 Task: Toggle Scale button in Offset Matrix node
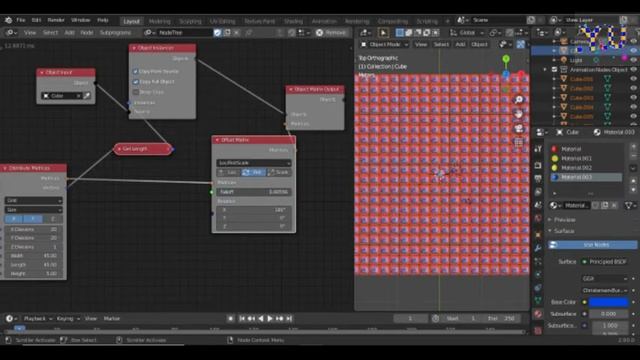pos(279,173)
